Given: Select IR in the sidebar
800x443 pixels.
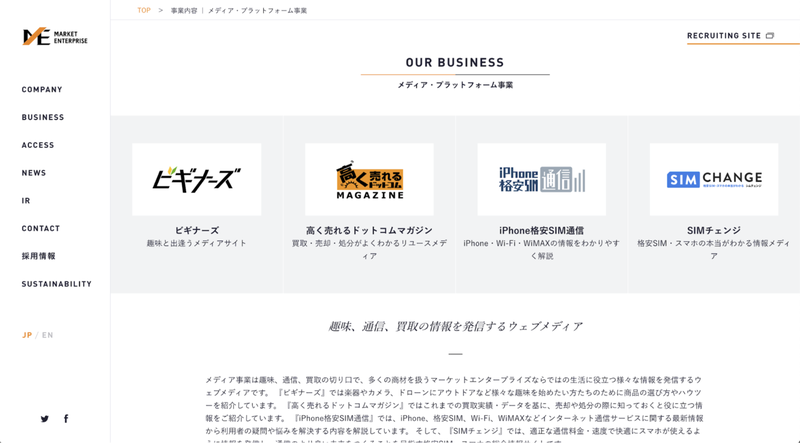Looking at the screenshot, I should [26, 201].
